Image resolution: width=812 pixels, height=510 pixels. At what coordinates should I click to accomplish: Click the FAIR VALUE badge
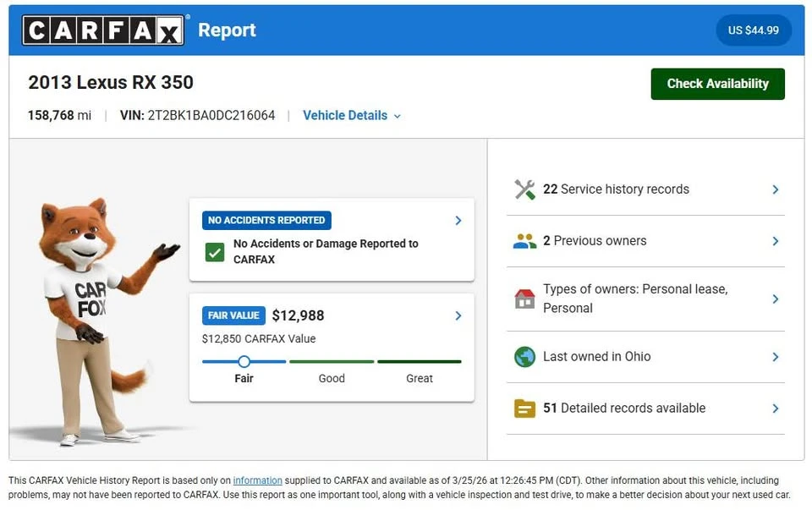(x=233, y=315)
